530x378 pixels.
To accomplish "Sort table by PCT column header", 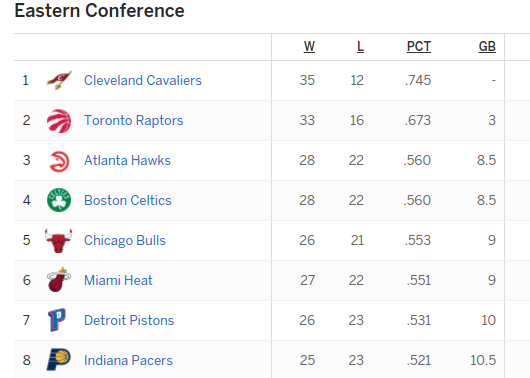I will click(418, 46).
